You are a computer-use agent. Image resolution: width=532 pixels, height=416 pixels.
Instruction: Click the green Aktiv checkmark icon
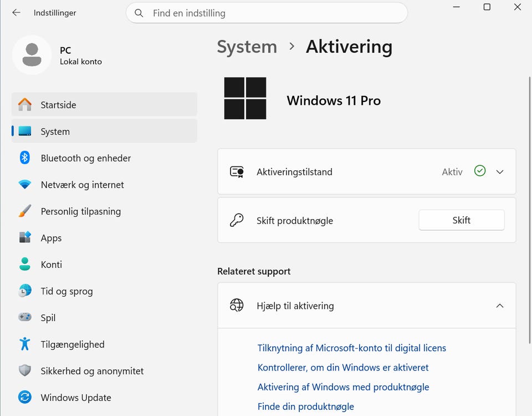(480, 171)
